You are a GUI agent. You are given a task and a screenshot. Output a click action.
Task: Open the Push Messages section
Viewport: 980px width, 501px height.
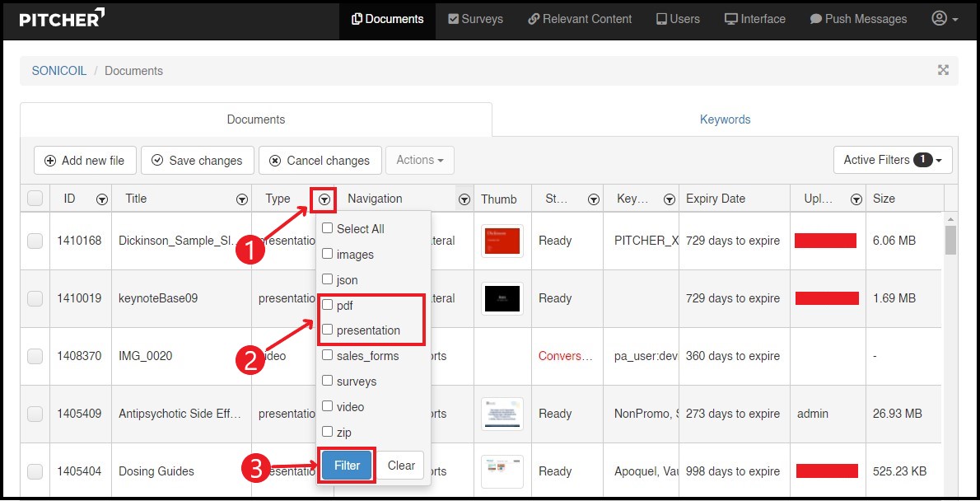coord(858,18)
